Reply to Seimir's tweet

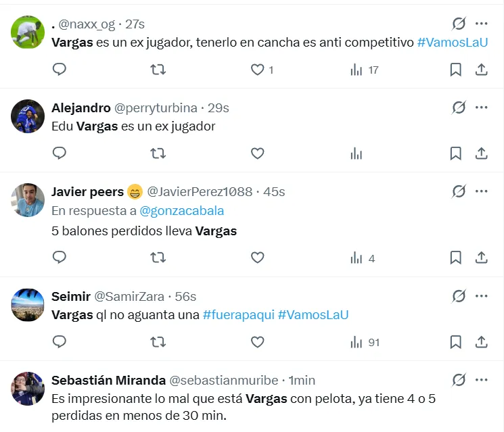click(60, 342)
